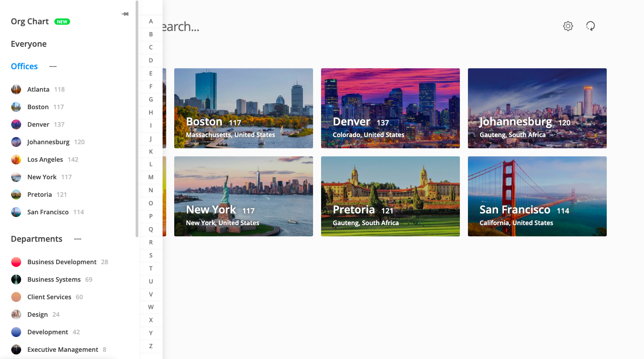The image size is (644, 359).
Task: Open San Francisco in the sidebar
Action: tap(48, 212)
